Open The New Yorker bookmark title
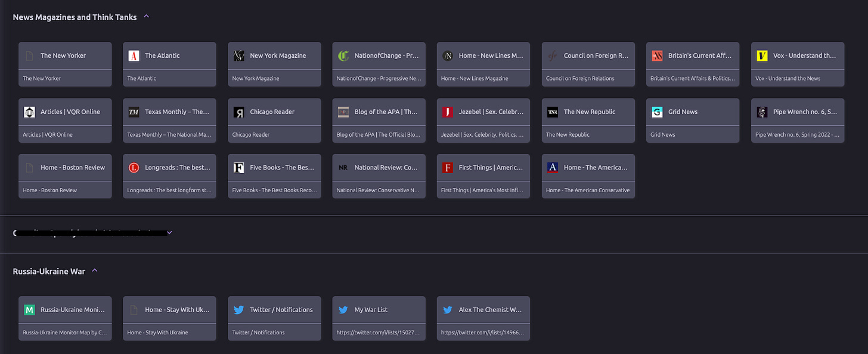 coord(63,56)
